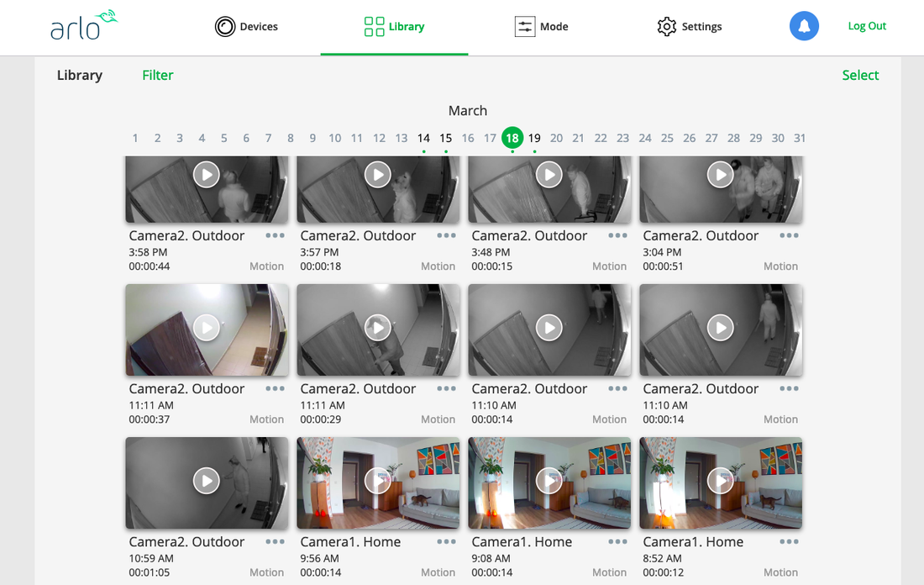Click the Camera1. Home title at 9:56 AM
This screenshot has width=924, height=585.
click(x=350, y=541)
